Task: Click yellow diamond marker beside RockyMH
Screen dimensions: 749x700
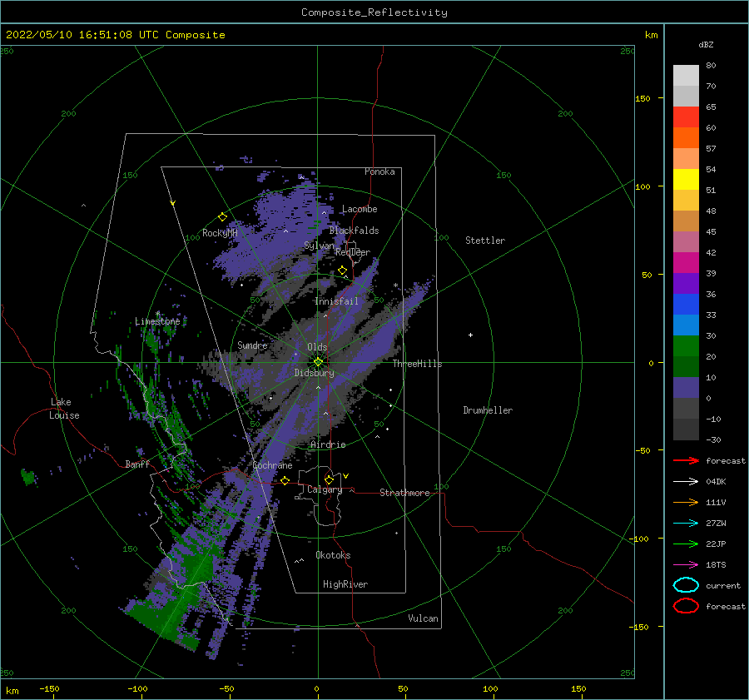Action: (222, 217)
